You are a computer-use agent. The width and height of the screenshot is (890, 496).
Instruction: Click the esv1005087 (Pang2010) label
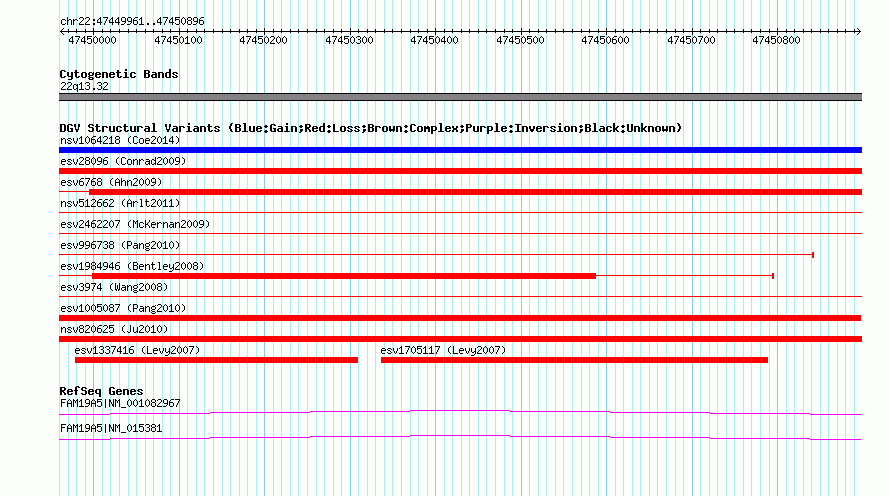coord(123,308)
